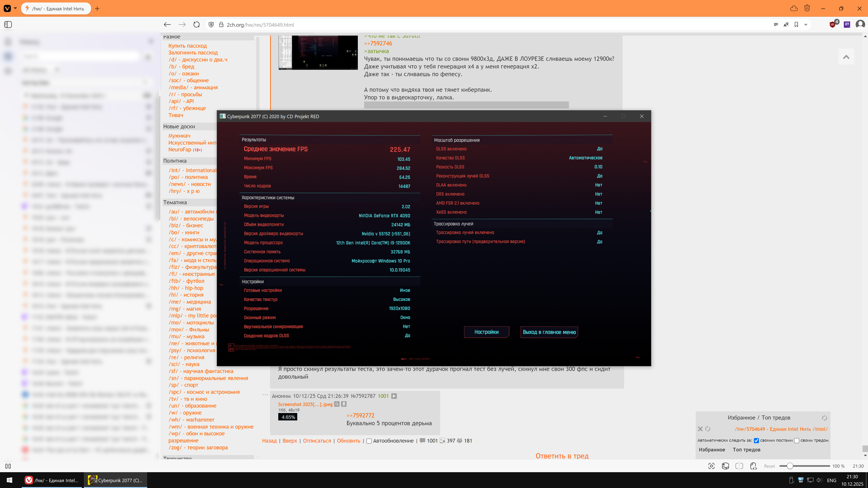Switch to the Топ тредов tab
Image resolution: width=868 pixels, height=488 pixels.
click(746, 450)
